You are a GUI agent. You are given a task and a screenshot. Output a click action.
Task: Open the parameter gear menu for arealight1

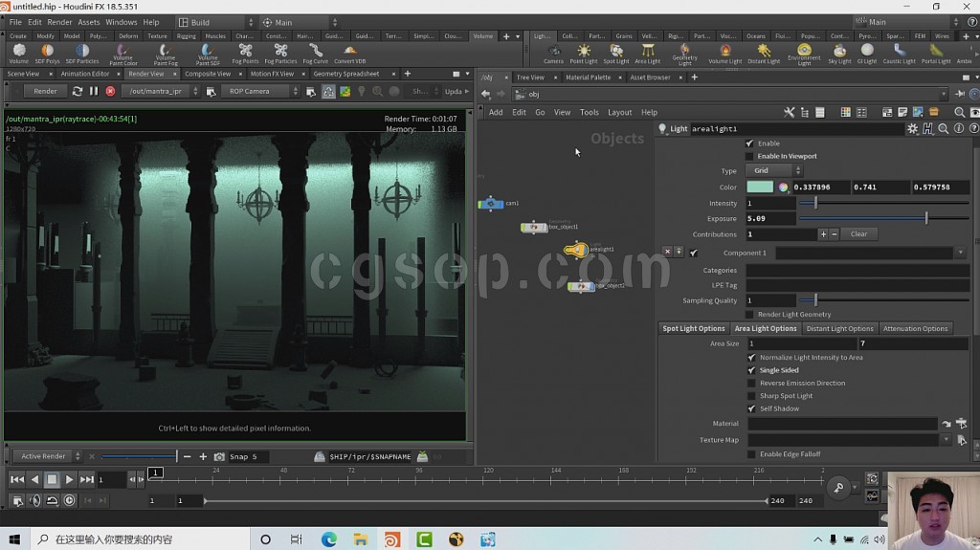912,129
